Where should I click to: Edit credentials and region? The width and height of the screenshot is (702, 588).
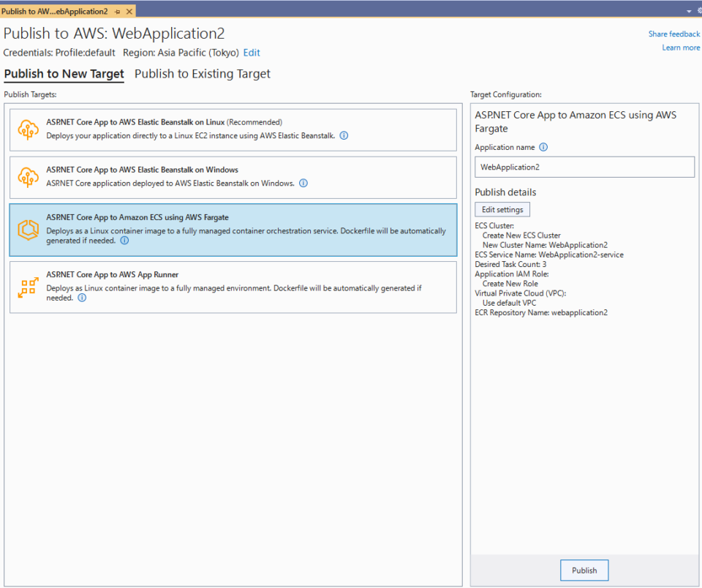(x=252, y=53)
